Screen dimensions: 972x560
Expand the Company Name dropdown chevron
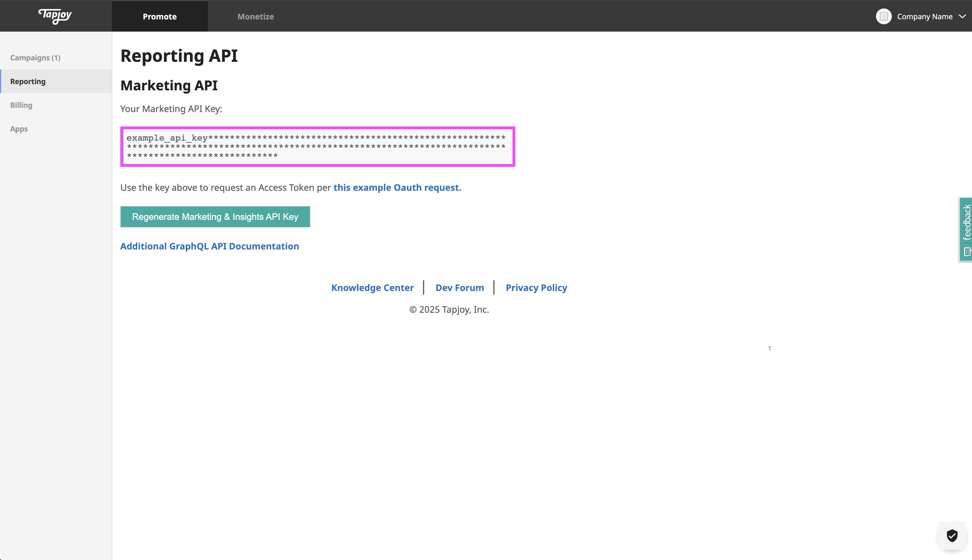962,17
